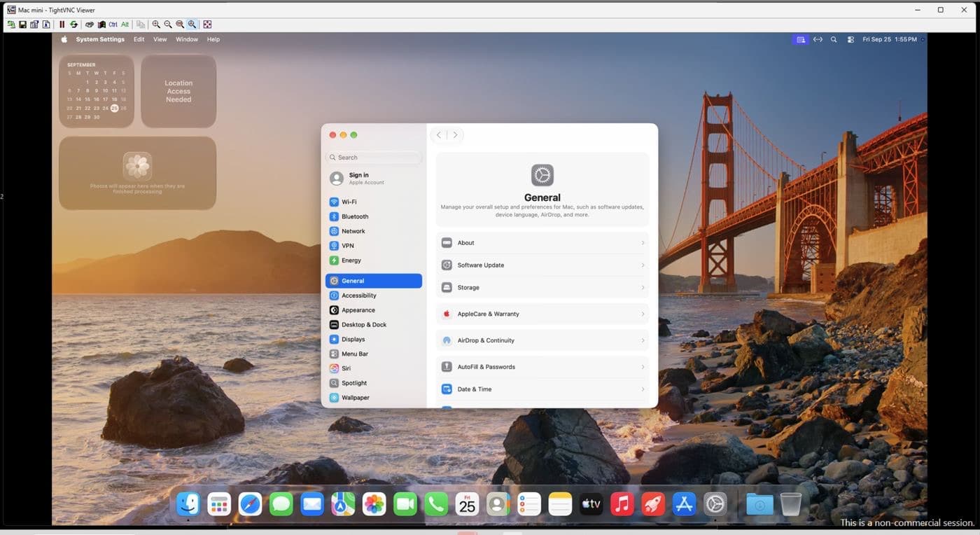Image resolution: width=980 pixels, height=535 pixels.
Task: Open the Photos app in the Dock
Action: pyautogui.click(x=374, y=503)
